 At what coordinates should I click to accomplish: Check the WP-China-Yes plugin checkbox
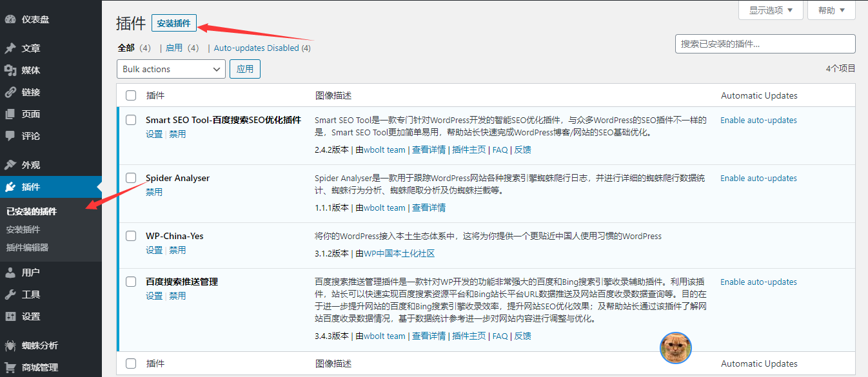pyautogui.click(x=132, y=236)
